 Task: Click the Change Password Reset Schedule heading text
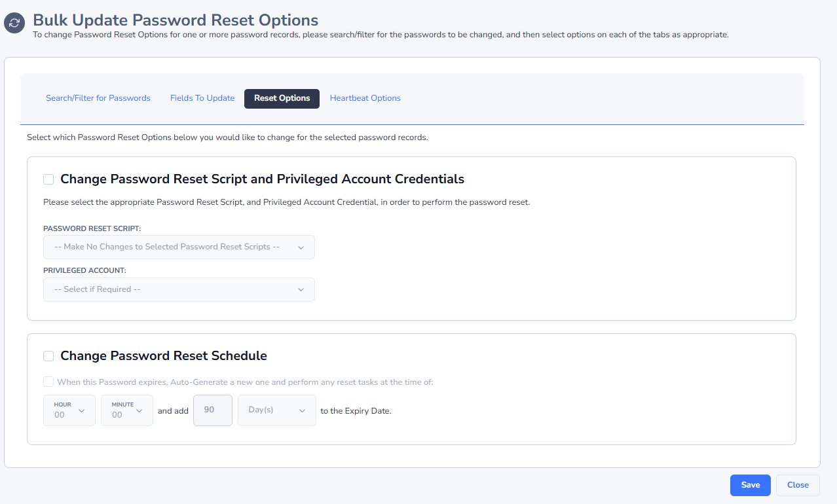164,356
